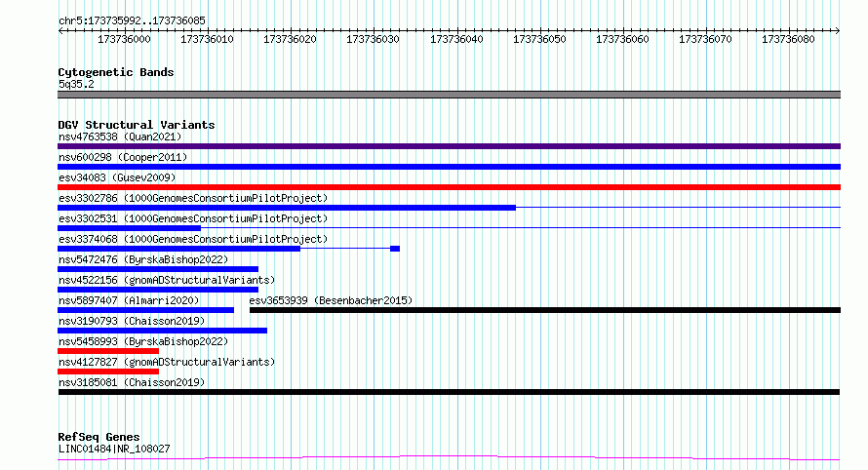The image size is (868, 470).
Task: Click the blue nsv4522156 variant bar
Action: [158, 290]
